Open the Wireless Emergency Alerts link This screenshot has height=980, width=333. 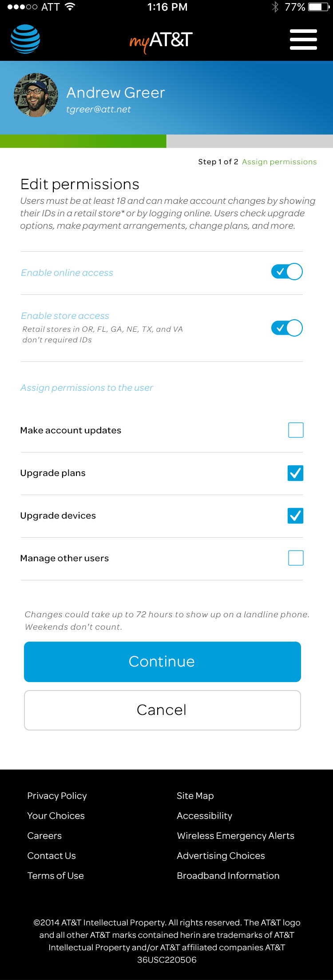tap(235, 836)
